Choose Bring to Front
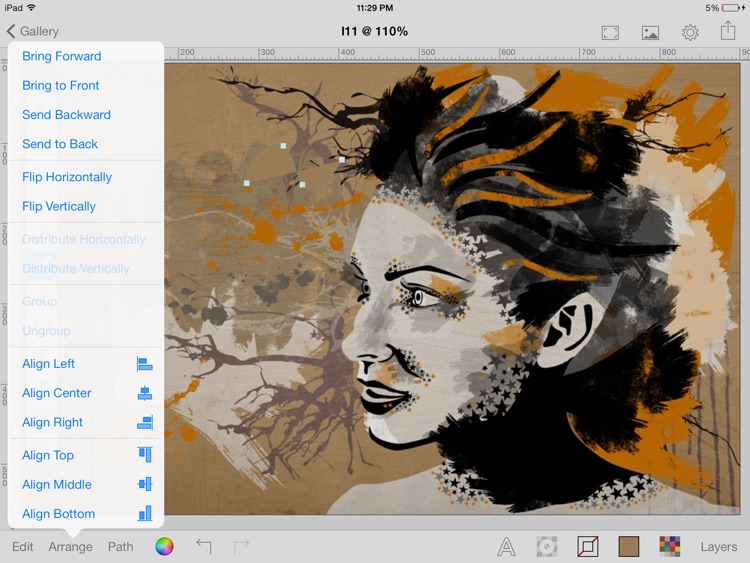Image resolution: width=750 pixels, height=563 pixels. pyautogui.click(x=61, y=86)
